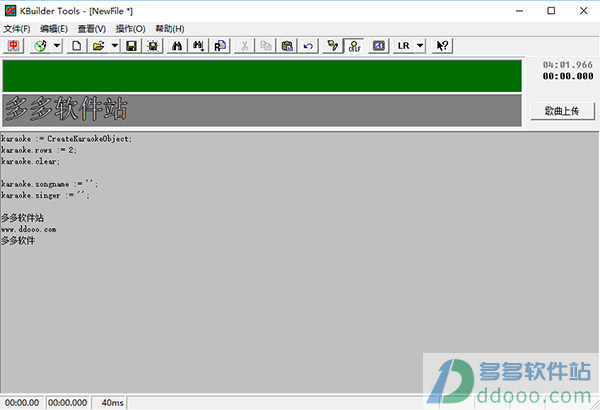This screenshot has height=410, width=600.
Task: Click the 00:00.00 status bar field
Action: pyautogui.click(x=22, y=403)
